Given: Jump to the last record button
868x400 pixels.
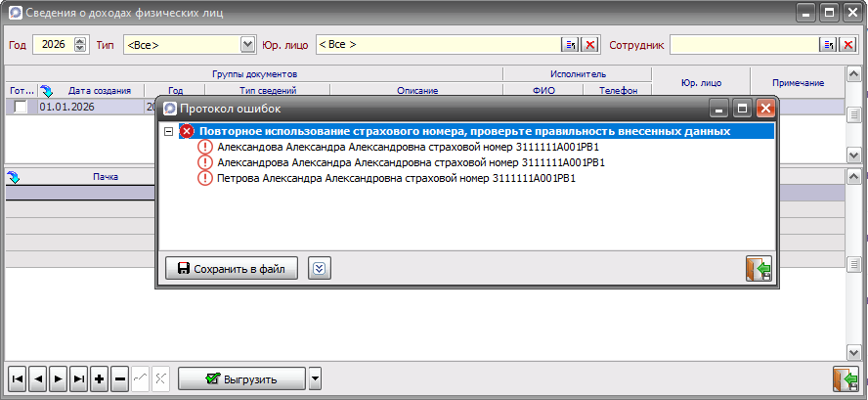Looking at the screenshot, I should 78,378.
